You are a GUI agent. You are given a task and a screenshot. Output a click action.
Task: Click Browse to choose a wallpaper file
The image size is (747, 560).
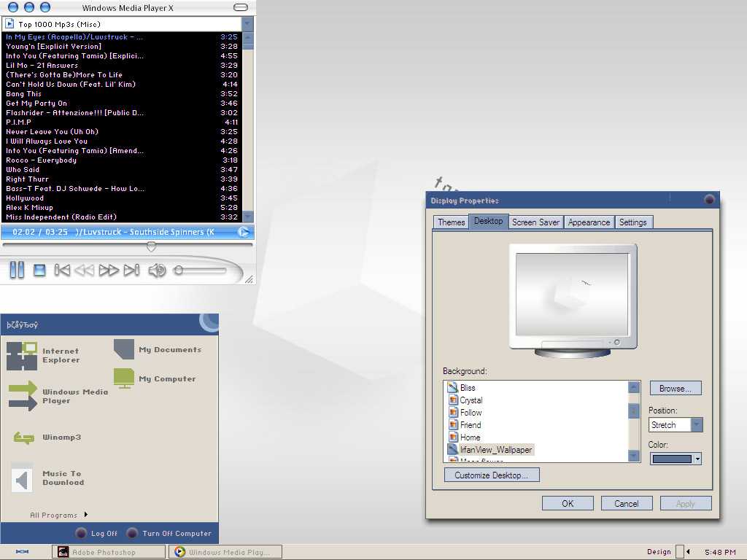coord(675,387)
